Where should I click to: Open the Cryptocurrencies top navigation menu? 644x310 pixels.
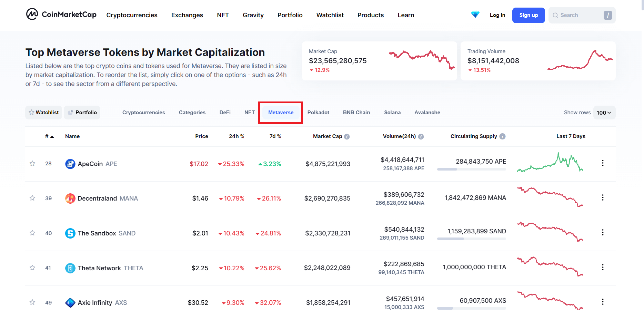tap(132, 15)
